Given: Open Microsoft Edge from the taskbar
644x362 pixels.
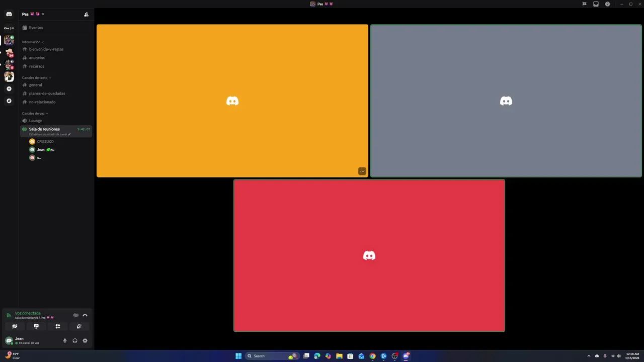Looking at the screenshot, I should coord(317,356).
